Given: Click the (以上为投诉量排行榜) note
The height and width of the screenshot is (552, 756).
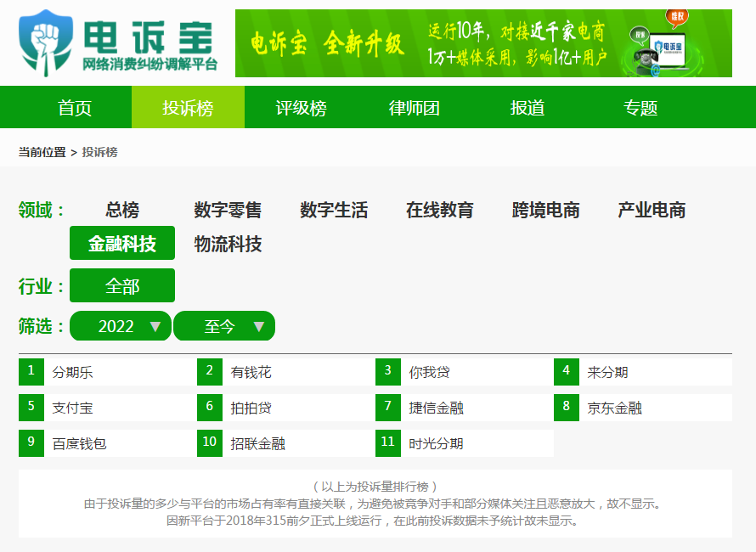Looking at the screenshot, I should point(375,487).
